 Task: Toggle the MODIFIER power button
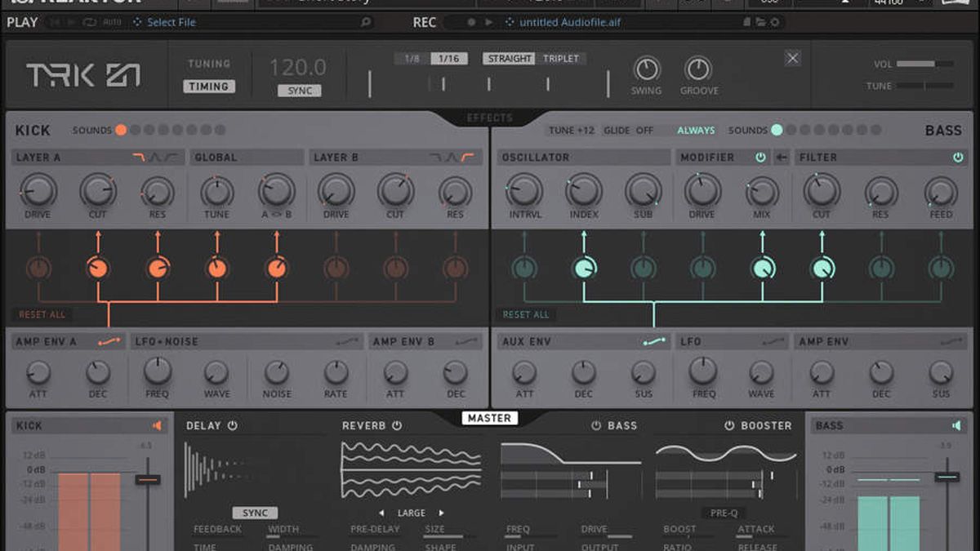point(759,156)
